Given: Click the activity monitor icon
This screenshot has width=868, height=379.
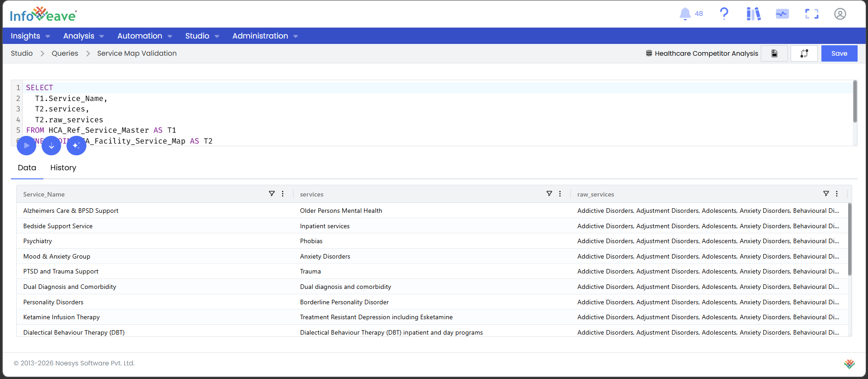Looking at the screenshot, I should (x=782, y=14).
